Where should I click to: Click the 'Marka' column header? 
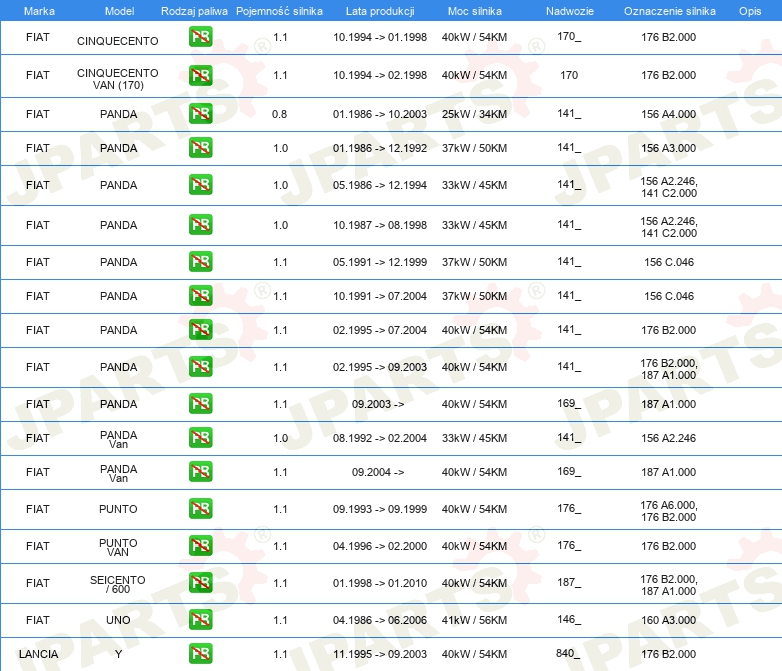point(39,11)
